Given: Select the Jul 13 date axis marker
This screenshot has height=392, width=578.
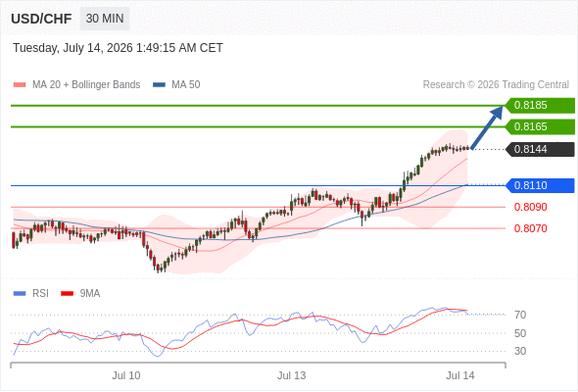Looking at the screenshot, I should click(x=291, y=375).
